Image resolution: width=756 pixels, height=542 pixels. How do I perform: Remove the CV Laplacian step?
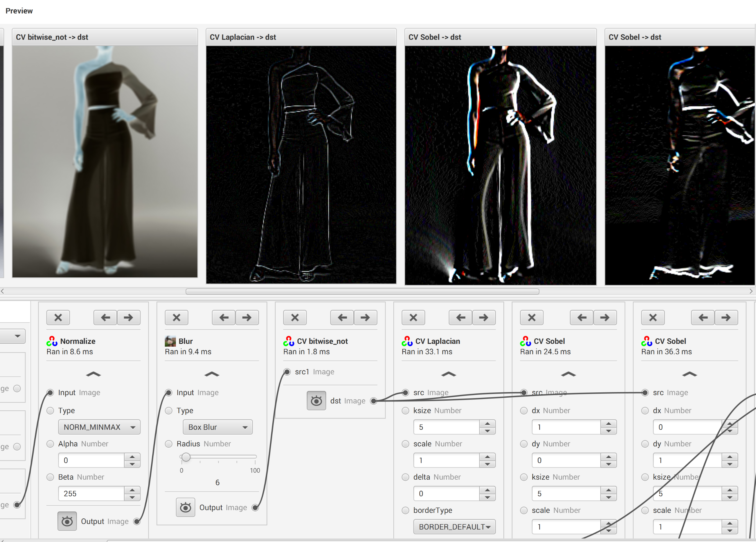click(413, 317)
